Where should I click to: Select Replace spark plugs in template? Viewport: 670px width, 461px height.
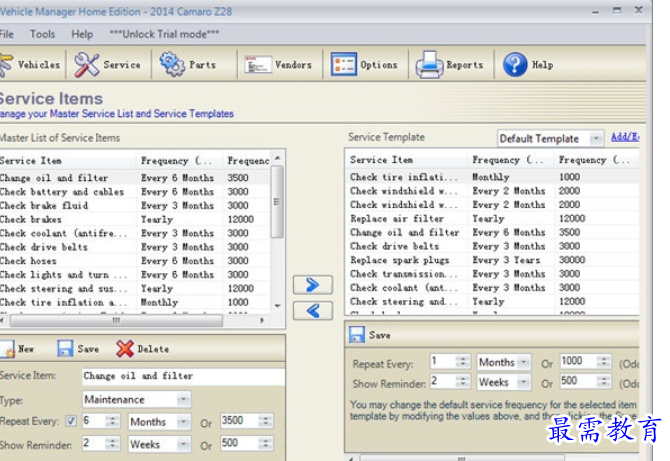[x=492, y=260]
